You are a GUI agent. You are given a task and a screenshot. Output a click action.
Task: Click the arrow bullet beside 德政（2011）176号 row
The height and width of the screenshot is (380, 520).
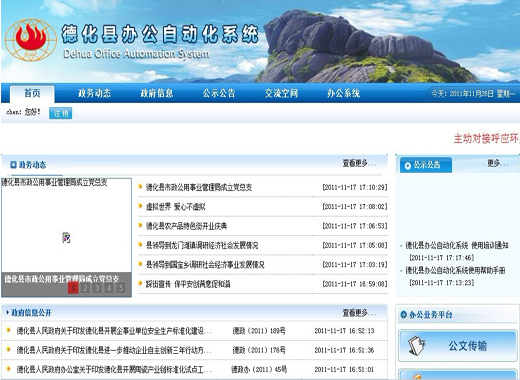pos(9,350)
